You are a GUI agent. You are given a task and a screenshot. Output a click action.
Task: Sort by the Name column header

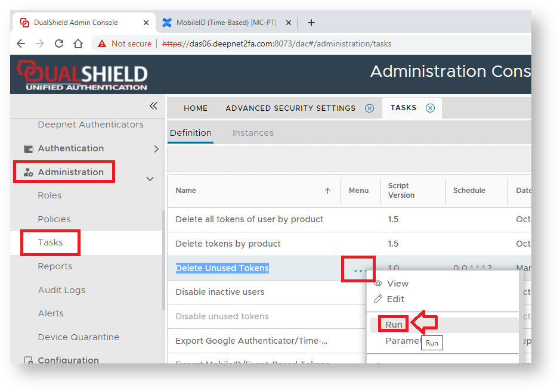click(x=185, y=191)
